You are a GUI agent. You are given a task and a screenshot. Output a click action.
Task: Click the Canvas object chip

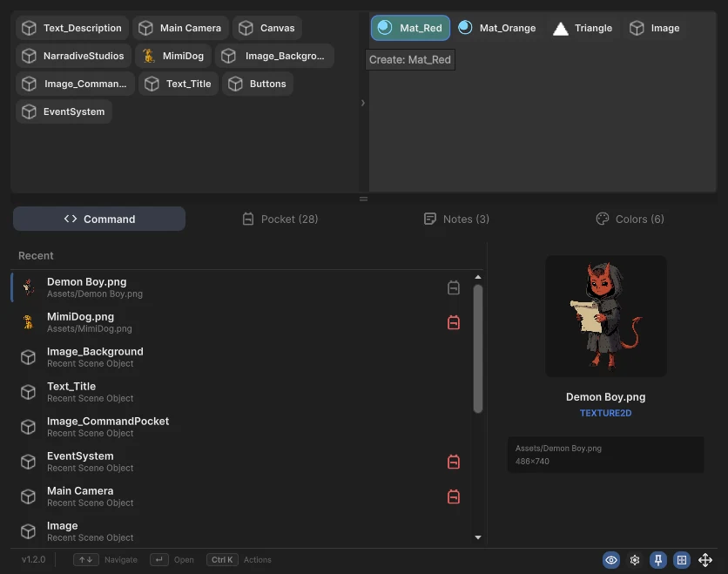267,28
